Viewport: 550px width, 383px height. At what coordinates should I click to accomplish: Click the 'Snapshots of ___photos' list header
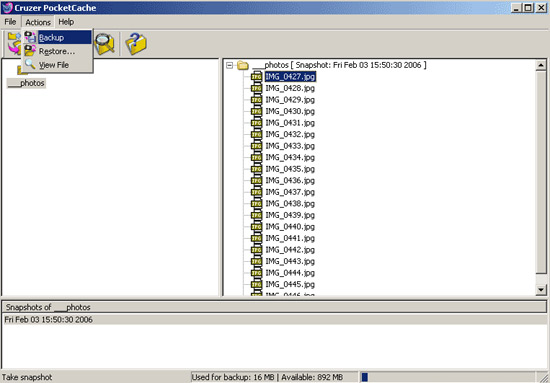pyautogui.click(x=274, y=307)
